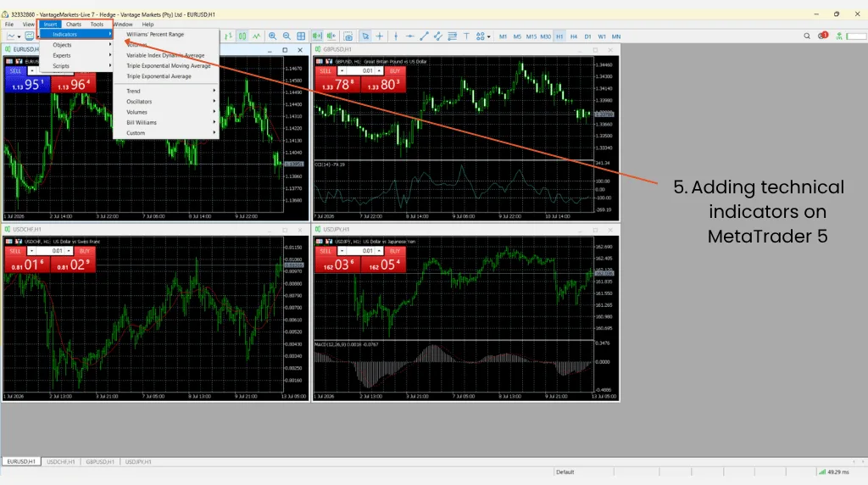Viewport: 868px width, 485px height.
Task: Switch to USDCHF,H1 bottom chart tab
Action: [61, 462]
